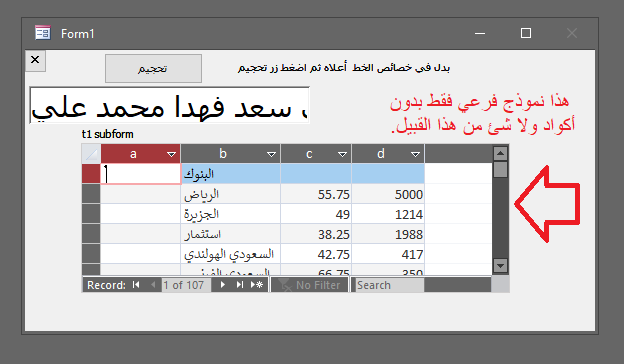This screenshot has width=624, height=364.
Task: Click the subform scrollbar up arrow
Action: pyautogui.click(x=500, y=154)
